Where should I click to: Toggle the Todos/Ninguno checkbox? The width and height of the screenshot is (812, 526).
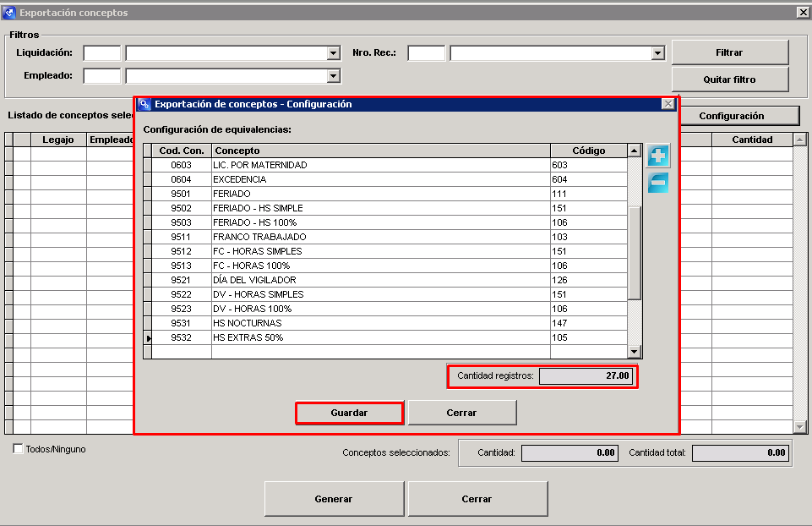(18, 449)
